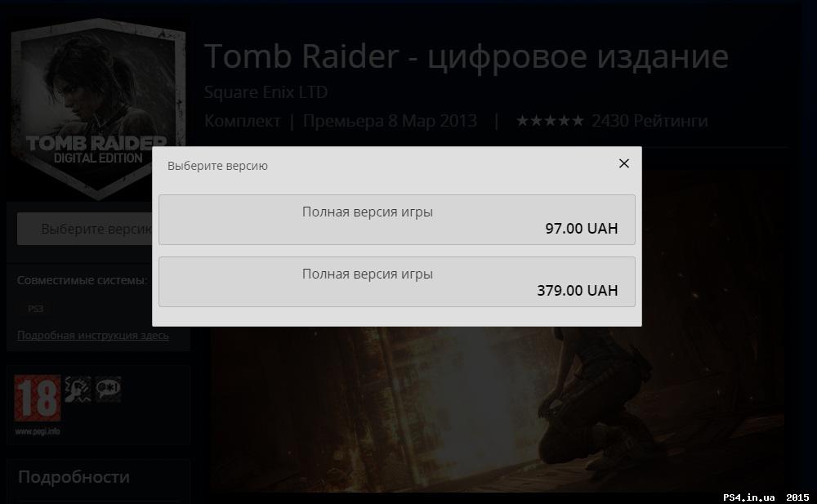This screenshot has height=504, width=817.
Task: Click the PEGI violence descriptor icon
Action: point(78,390)
